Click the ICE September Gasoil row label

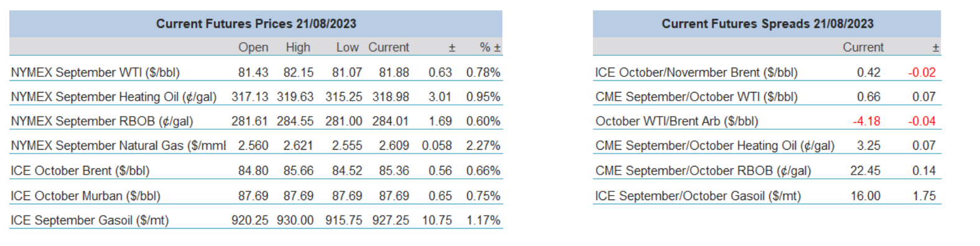(x=90, y=220)
